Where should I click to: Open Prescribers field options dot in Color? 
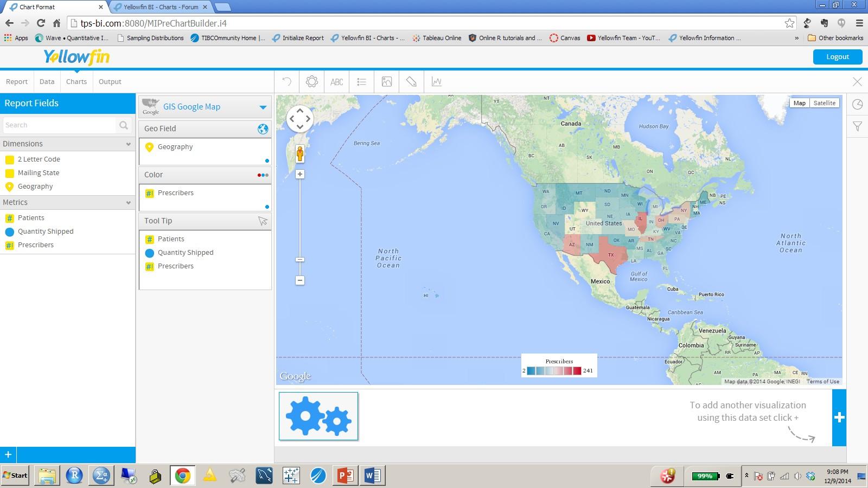[267, 207]
